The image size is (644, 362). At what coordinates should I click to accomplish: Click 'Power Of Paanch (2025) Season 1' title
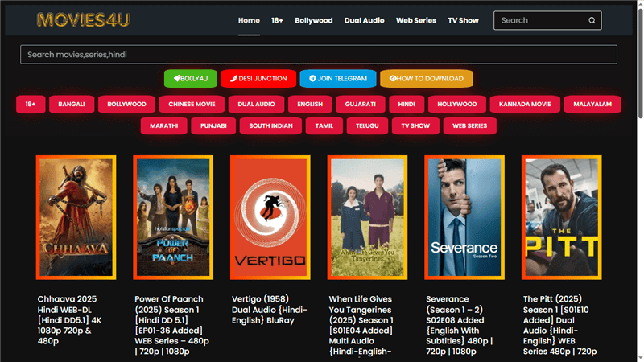tap(171, 325)
